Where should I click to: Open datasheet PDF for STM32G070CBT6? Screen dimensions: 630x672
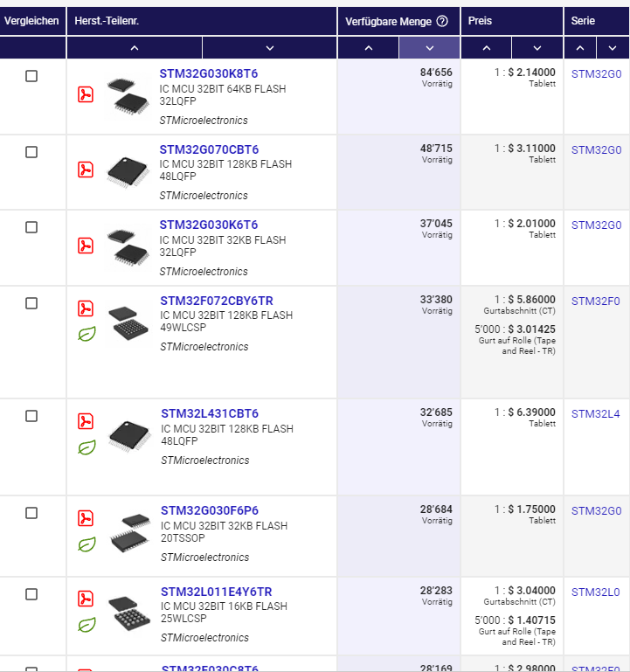(x=86, y=170)
